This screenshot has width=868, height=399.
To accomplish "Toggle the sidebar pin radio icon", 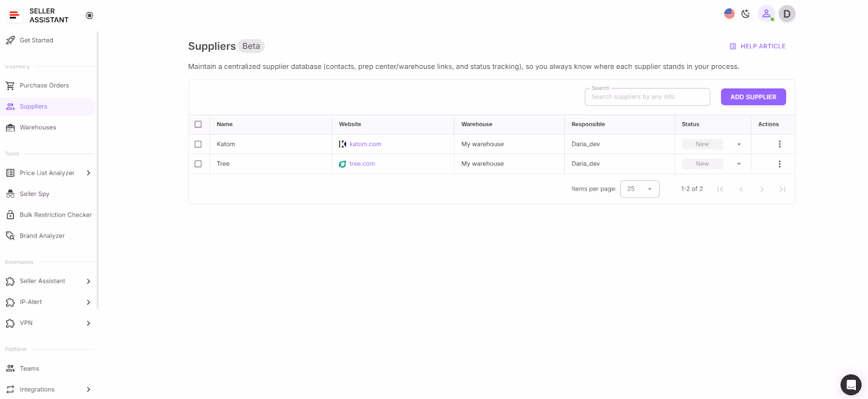I will (x=90, y=16).
